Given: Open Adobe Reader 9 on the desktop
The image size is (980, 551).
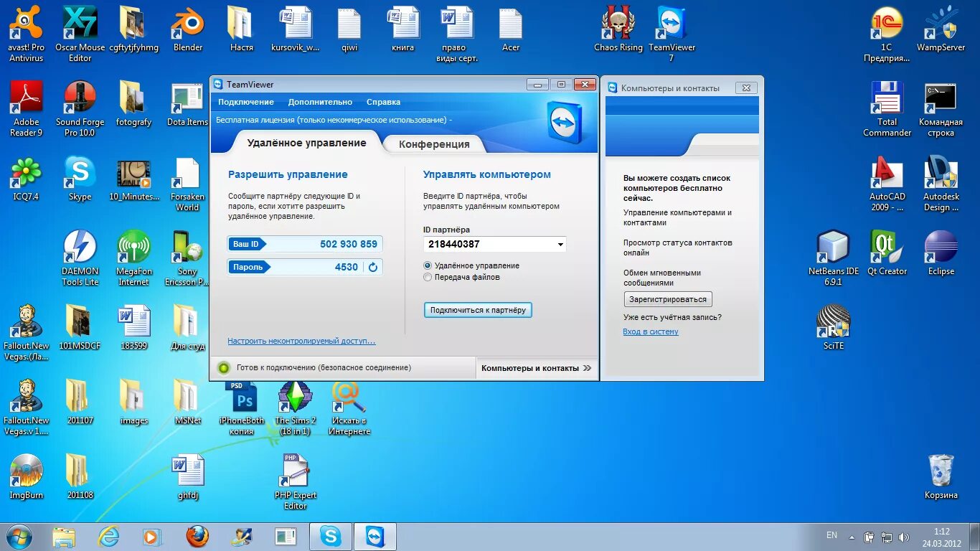Looking at the screenshot, I should (x=26, y=108).
